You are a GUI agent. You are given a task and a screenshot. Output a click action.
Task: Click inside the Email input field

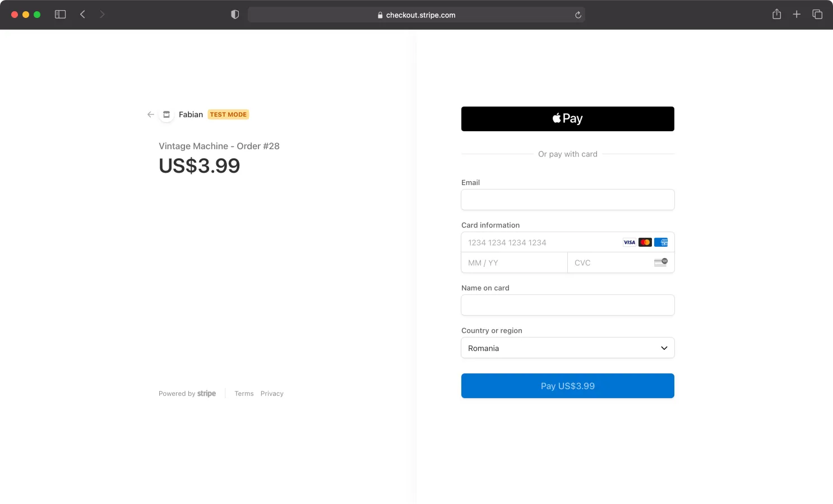pos(567,200)
